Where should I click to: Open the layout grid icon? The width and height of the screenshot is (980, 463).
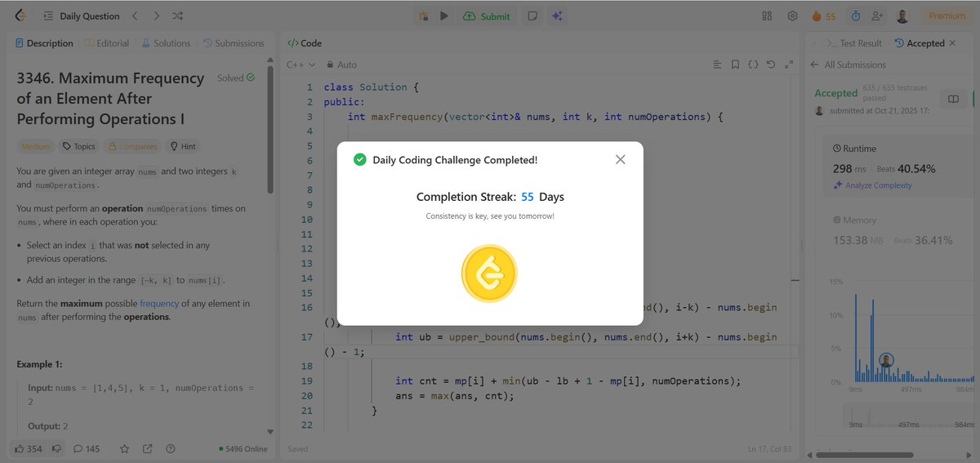(767, 16)
